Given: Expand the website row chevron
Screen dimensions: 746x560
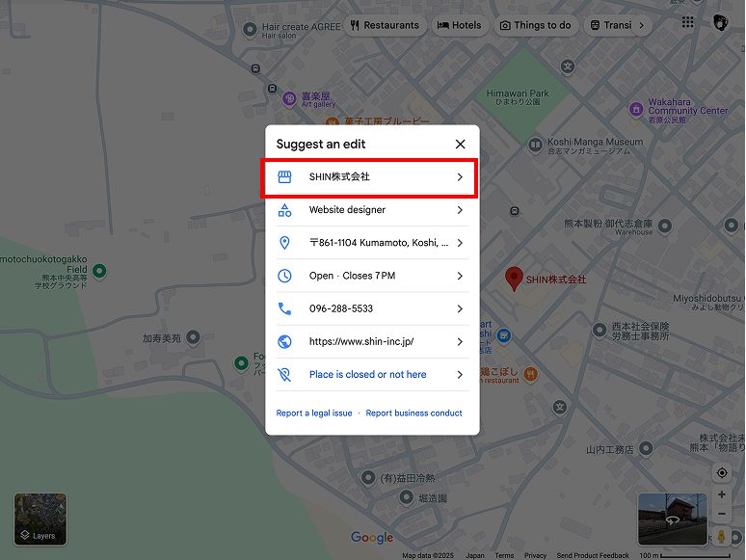Looking at the screenshot, I should 460,341.
